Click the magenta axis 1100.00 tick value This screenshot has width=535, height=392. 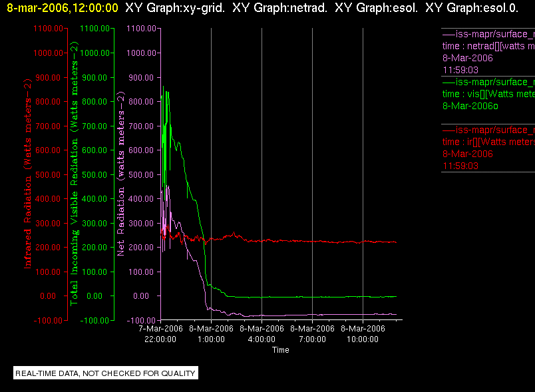click(x=141, y=29)
